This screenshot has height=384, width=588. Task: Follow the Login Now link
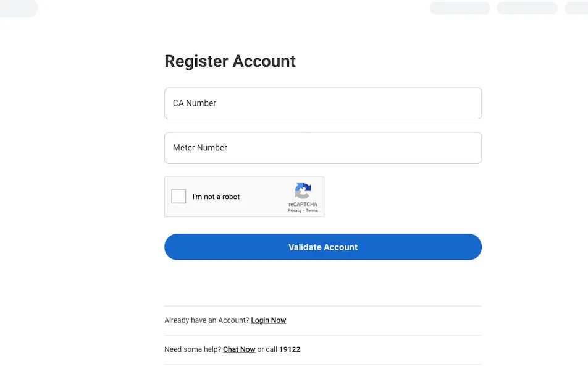[x=269, y=320]
